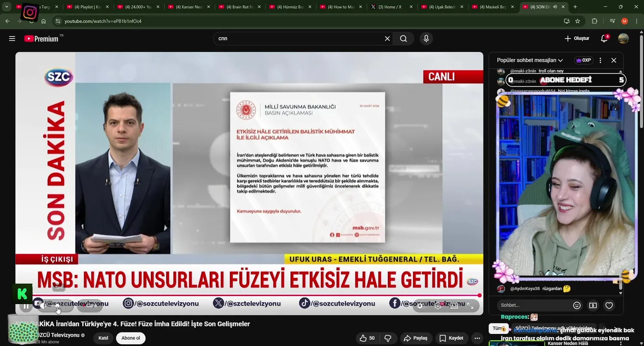Viewport: 644px width, 346px height.
Task: View site information icon in address bar
Action: (58, 21)
